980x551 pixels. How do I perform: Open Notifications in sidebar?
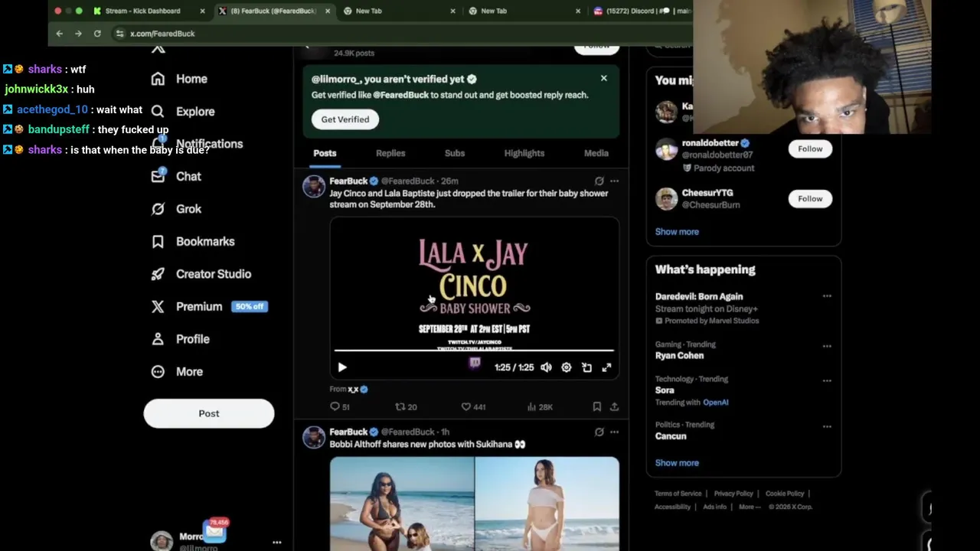(197, 144)
